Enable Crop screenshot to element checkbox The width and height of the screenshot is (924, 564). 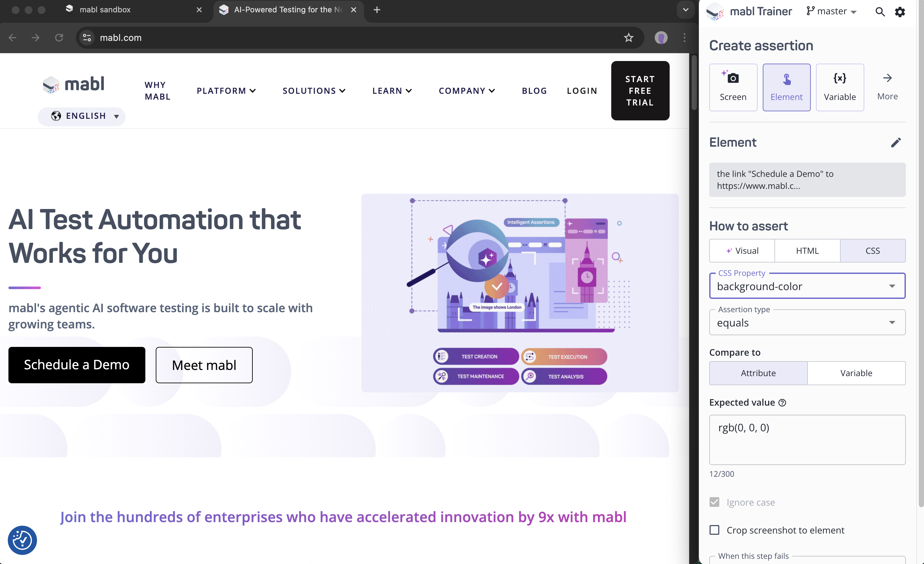714,530
